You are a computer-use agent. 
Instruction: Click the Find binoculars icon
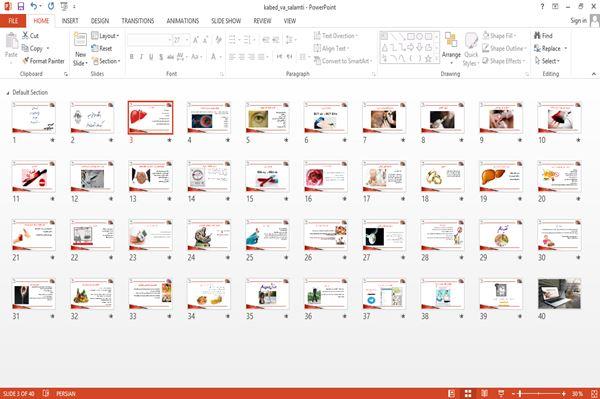coord(538,36)
